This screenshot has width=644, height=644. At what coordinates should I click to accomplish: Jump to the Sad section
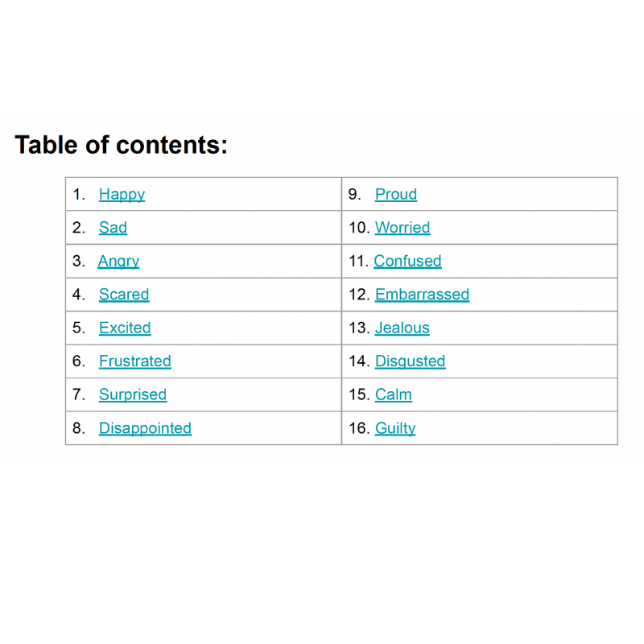[x=113, y=228]
